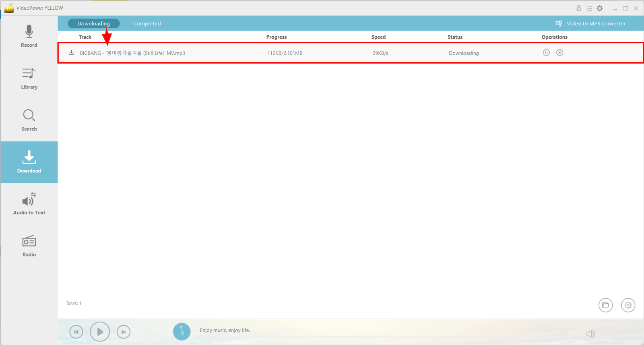This screenshot has height=345, width=644.
Task: Open the Record section in the sidebar
Action: tap(29, 37)
